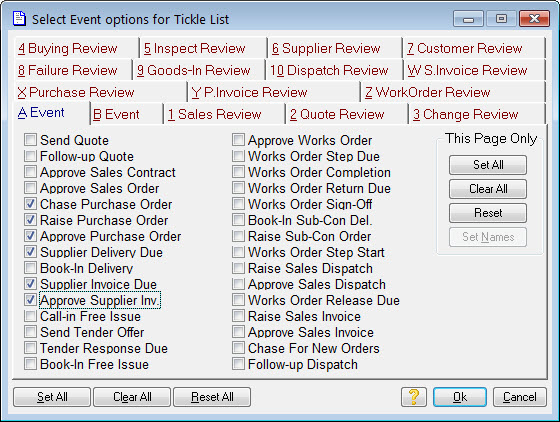Enable Approve Sales Order option
This screenshot has height=422, width=560.
[30, 188]
